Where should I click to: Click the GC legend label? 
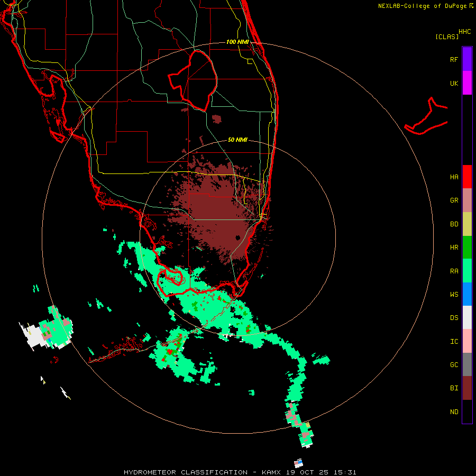[x=454, y=365]
